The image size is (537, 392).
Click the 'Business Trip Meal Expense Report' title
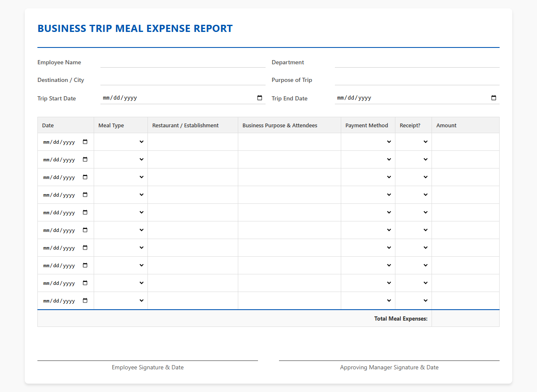[x=135, y=29]
